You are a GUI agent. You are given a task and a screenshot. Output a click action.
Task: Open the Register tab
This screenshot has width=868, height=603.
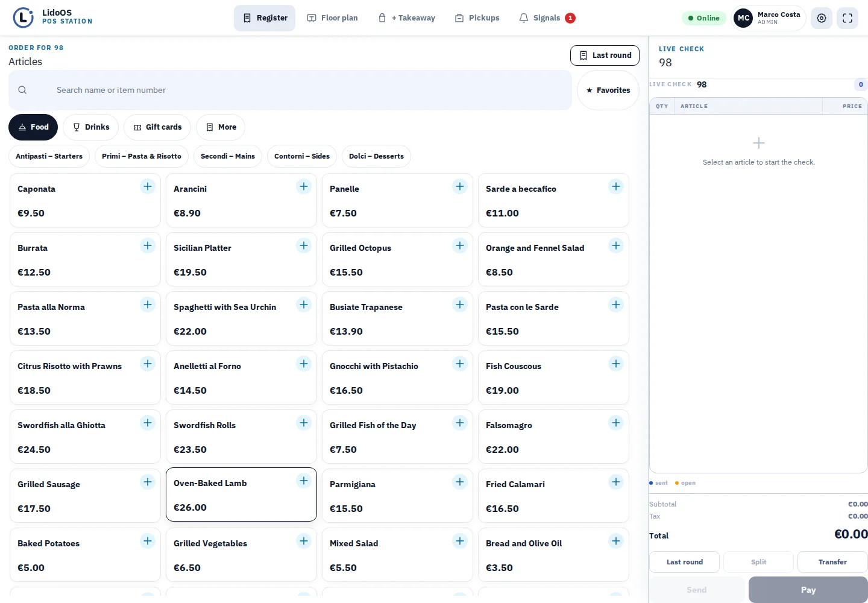click(x=265, y=18)
